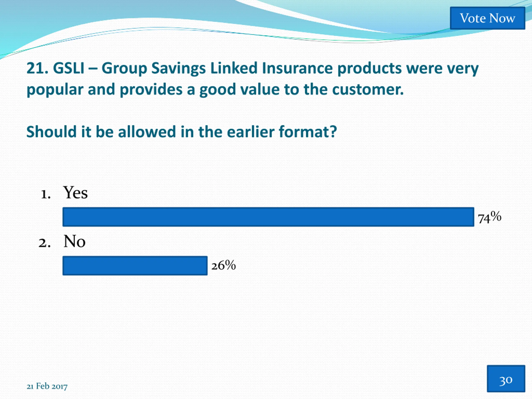Click the 21 Feb 2017 date footer
Viewport: 532px width, 399px height.
click(47, 386)
